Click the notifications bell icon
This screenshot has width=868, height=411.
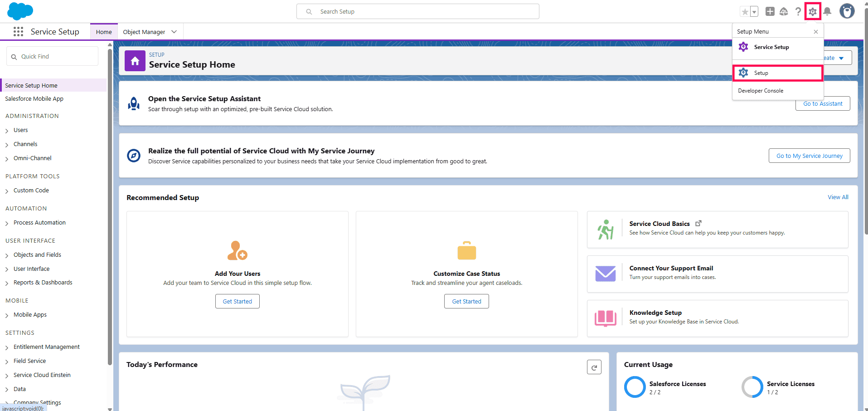(827, 11)
